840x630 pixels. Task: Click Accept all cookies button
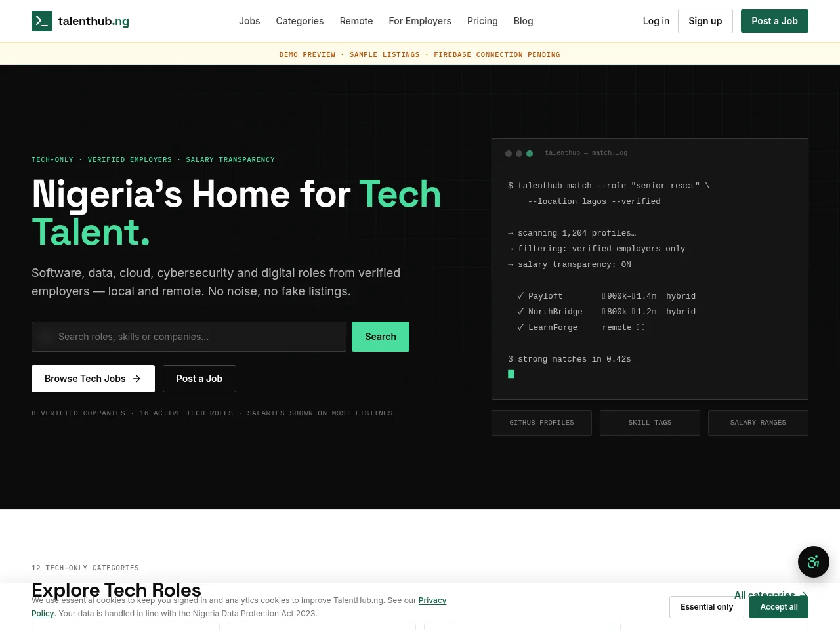point(779,607)
